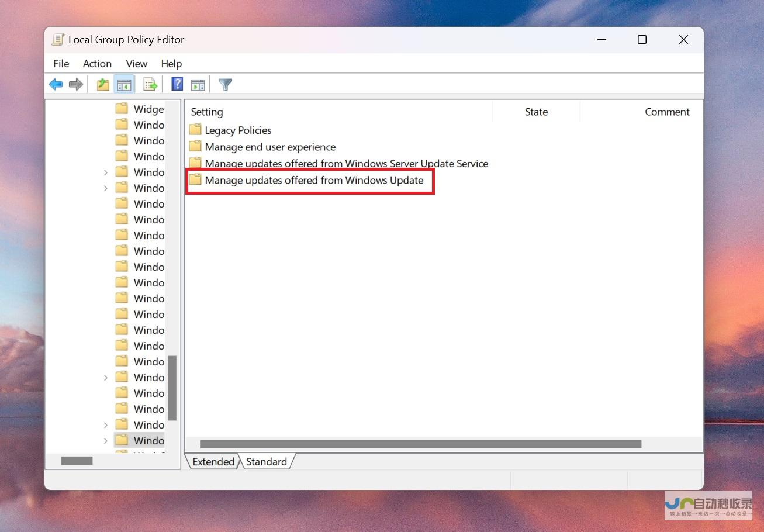
Task: Toggle the Show/Hide Action Pane icon
Action: [198, 85]
